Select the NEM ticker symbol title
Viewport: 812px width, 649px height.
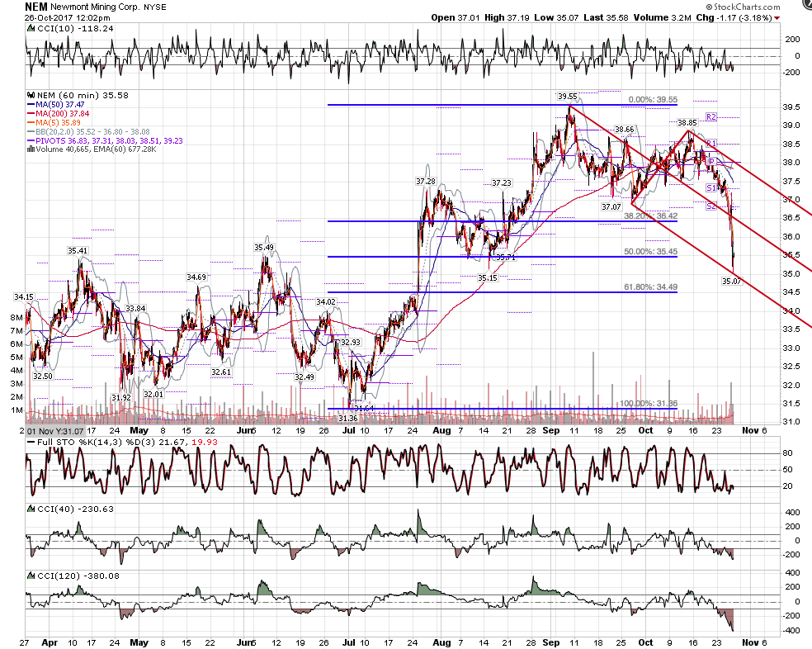(35, 7)
